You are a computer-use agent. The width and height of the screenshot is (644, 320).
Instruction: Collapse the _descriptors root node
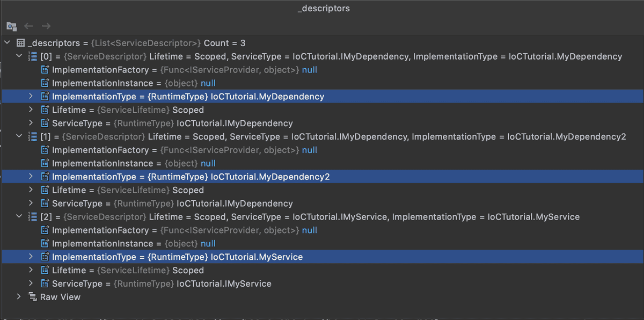click(x=7, y=43)
